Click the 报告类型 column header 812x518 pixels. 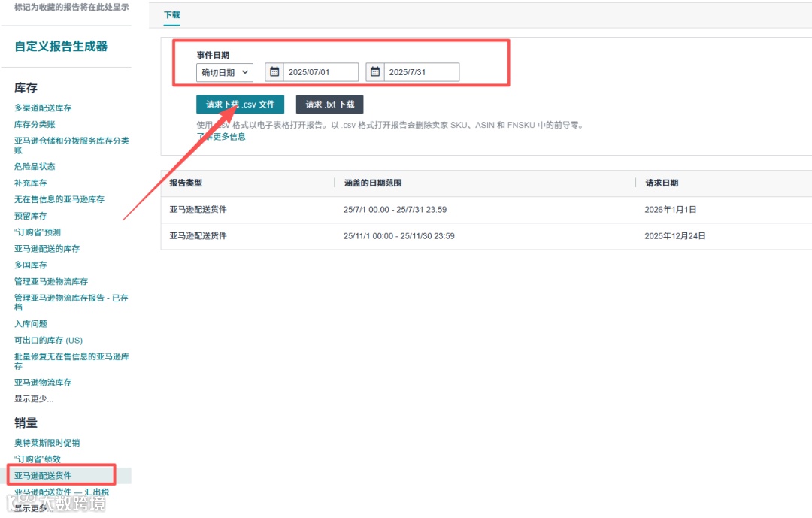[186, 183]
